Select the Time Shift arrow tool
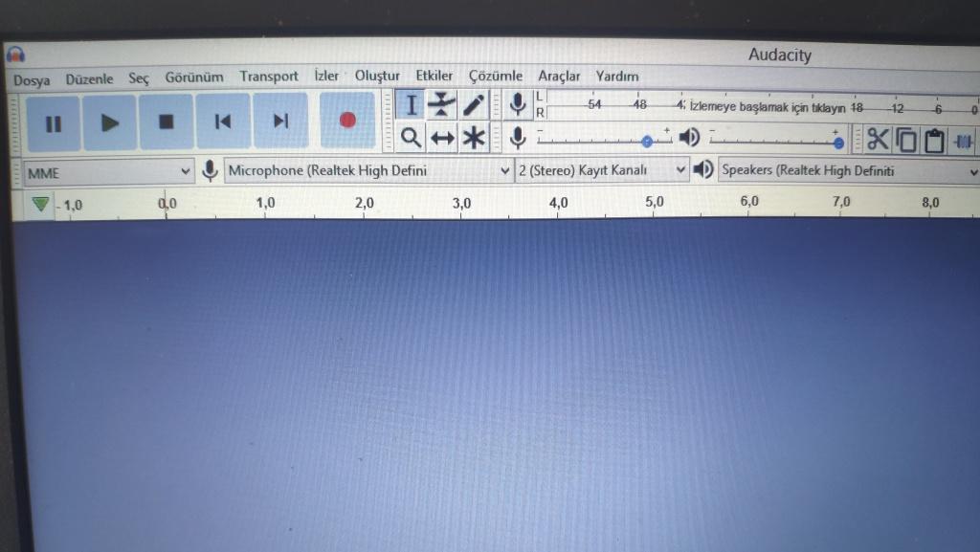This screenshot has height=552, width=980. [441, 139]
